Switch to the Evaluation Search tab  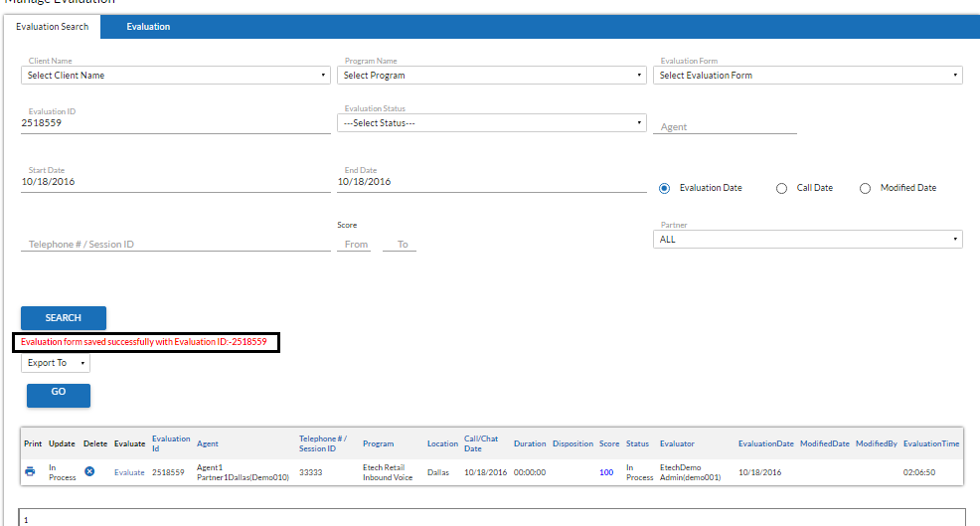(53, 26)
